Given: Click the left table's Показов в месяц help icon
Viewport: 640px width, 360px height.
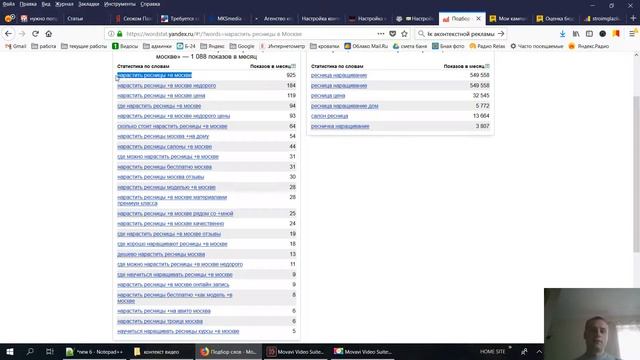Looking at the screenshot, I should (293, 66).
